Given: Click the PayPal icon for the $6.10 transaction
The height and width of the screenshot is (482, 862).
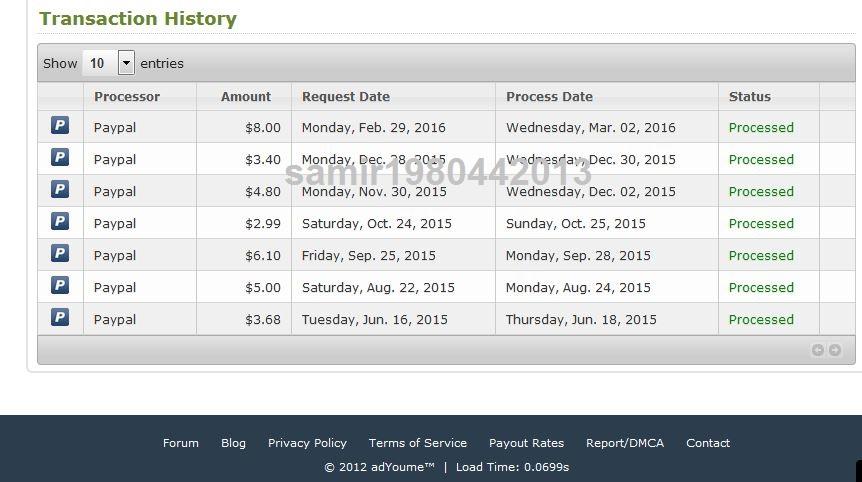Looking at the screenshot, I should click(x=60, y=253).
